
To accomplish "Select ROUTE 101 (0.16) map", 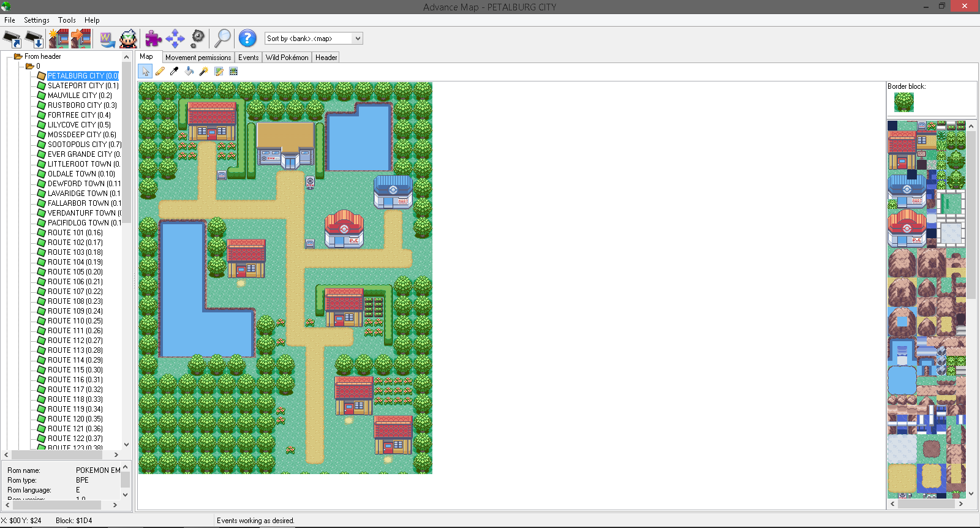I will 75,233.
